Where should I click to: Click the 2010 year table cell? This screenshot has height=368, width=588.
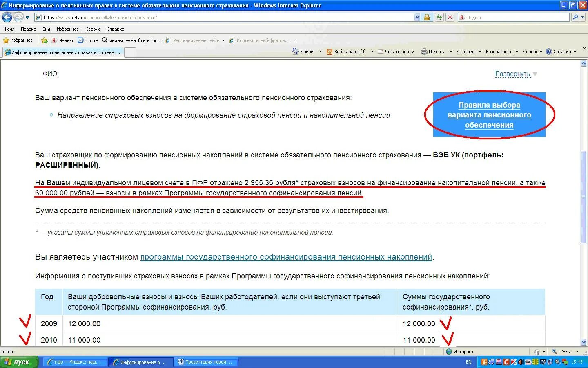(x=49, y=340)
